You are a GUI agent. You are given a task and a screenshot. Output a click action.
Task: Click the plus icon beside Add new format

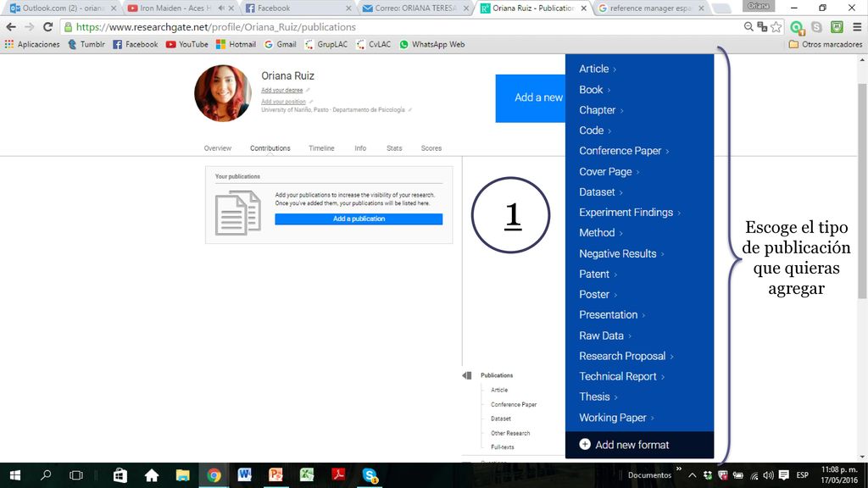585,444
